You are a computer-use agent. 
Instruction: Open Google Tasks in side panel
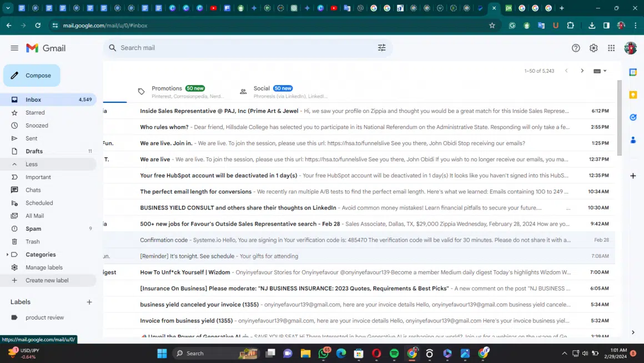point(633,117)
